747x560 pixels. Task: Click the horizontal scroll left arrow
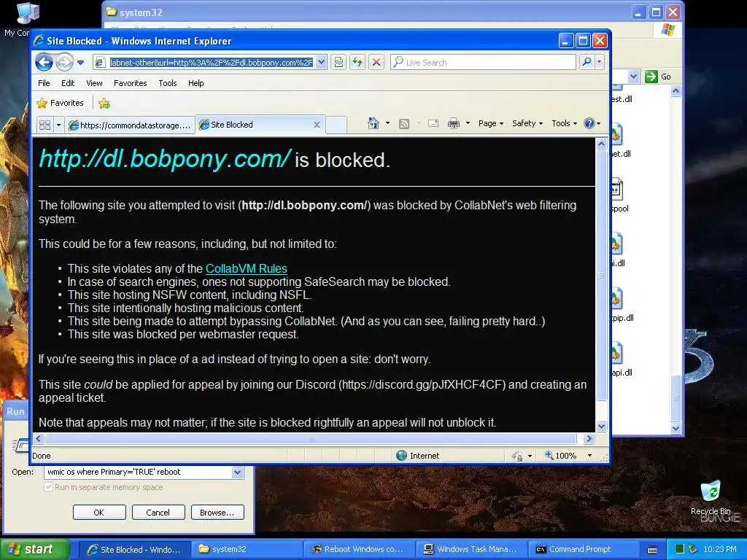tap(39, 438)
